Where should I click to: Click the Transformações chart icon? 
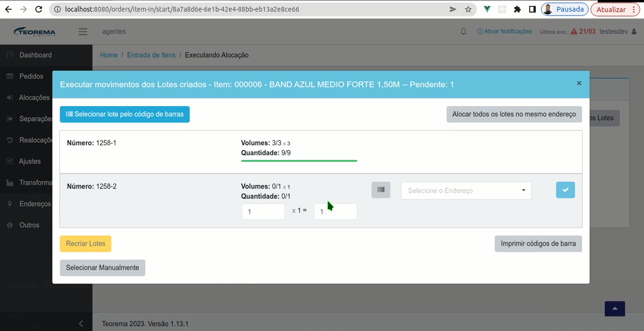(x=10, y=182)
